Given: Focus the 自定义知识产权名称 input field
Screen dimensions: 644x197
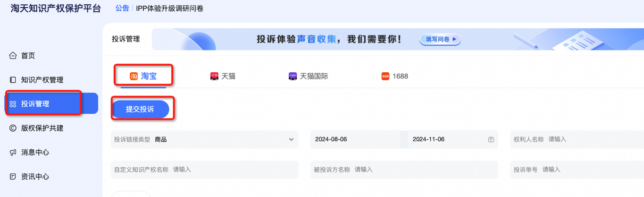Looking at the screenshot, I should (204, 170).
